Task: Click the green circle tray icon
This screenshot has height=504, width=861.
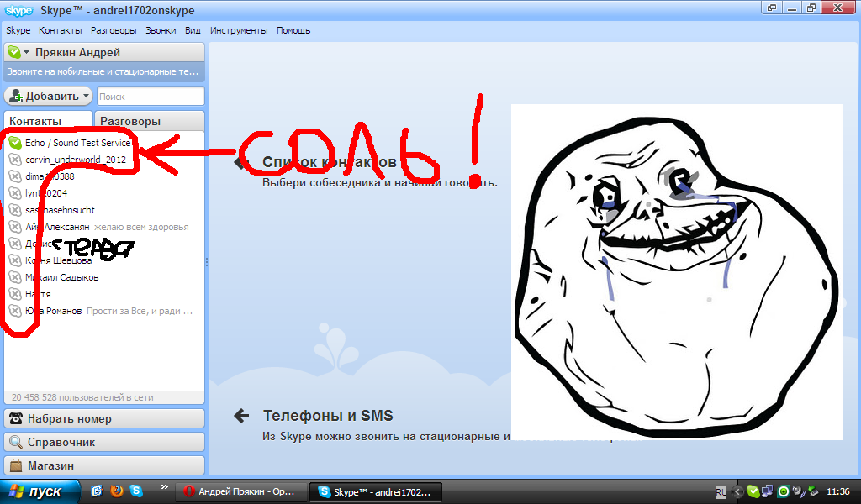Action: click(x=784, y=492)
